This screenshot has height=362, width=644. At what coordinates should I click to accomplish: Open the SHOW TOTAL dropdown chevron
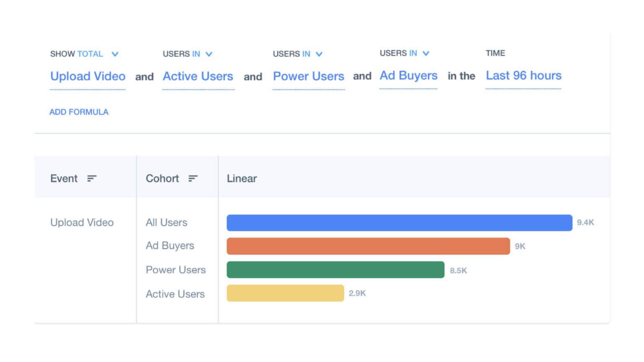pyautogui.click(x=115, y=54)
